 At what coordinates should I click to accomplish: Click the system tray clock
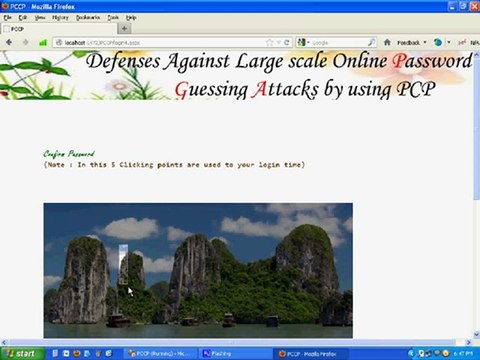pyautogui.click(x=464, y=353)
